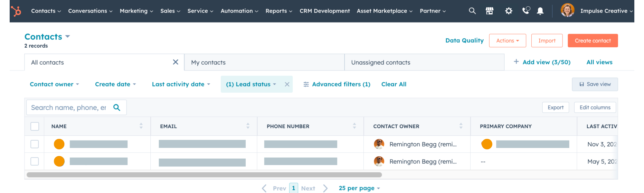Screen dimensions: 644x193
Task: Expand the Contact owner filter dropdown
Action: pos(54,84)
